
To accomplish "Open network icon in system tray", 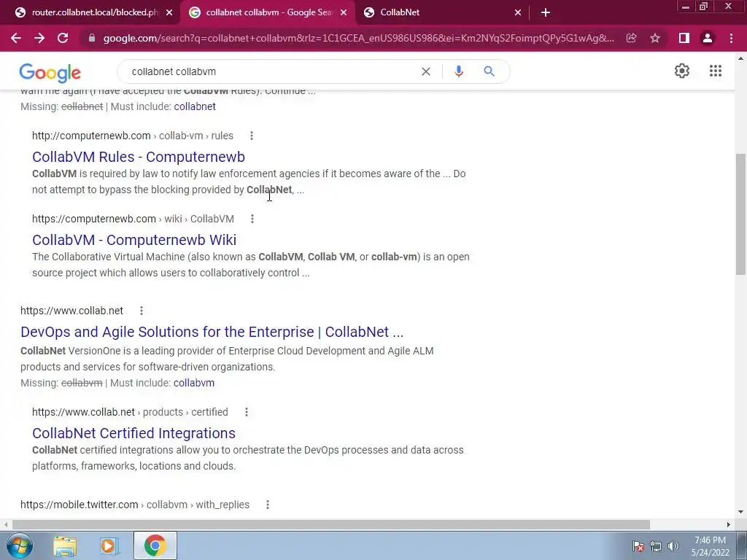I will point(656,546).
